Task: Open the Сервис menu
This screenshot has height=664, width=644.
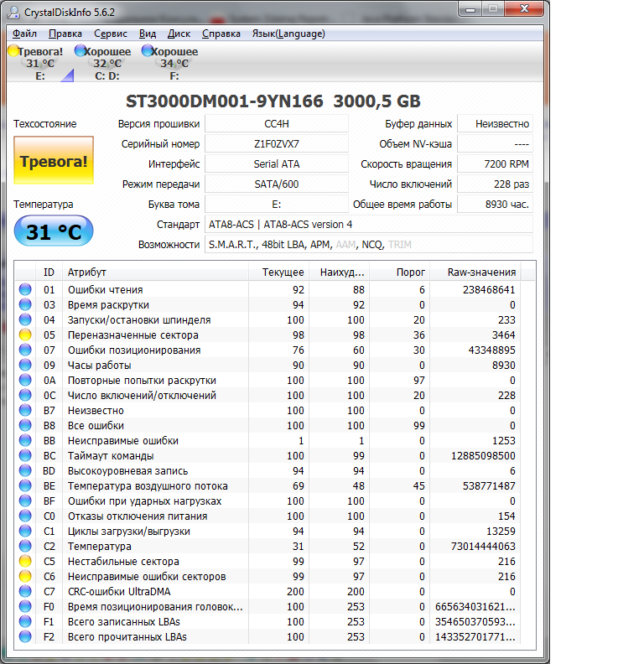Action: pos(111,34)
